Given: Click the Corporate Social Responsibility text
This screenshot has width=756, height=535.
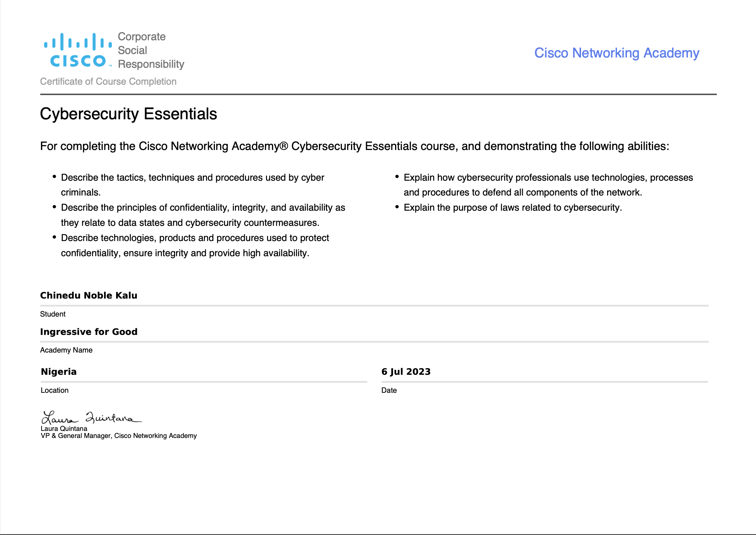Looking at the screenshot, I should 151,50.
